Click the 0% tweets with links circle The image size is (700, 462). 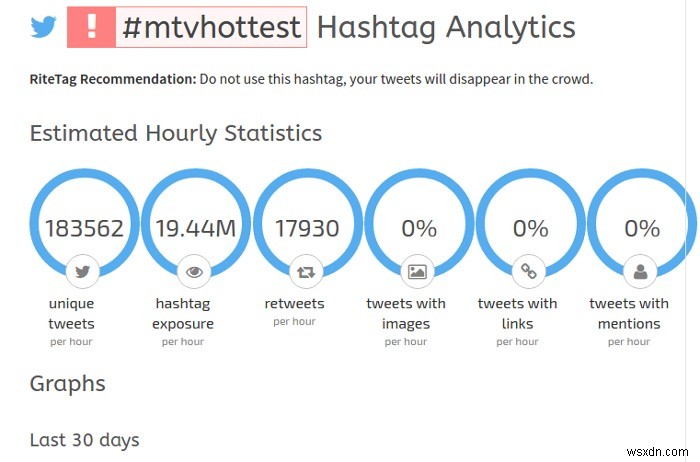click(530, 228)
